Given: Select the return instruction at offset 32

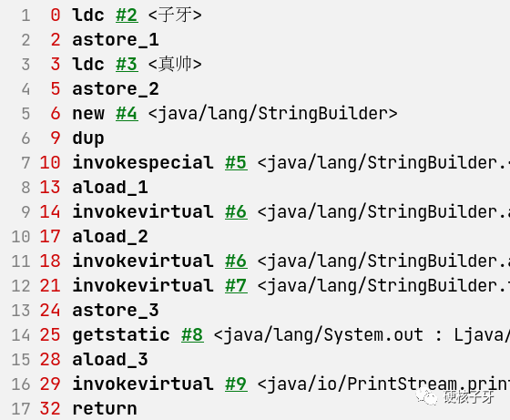Looking at the screenshot, I should (105, 409).
